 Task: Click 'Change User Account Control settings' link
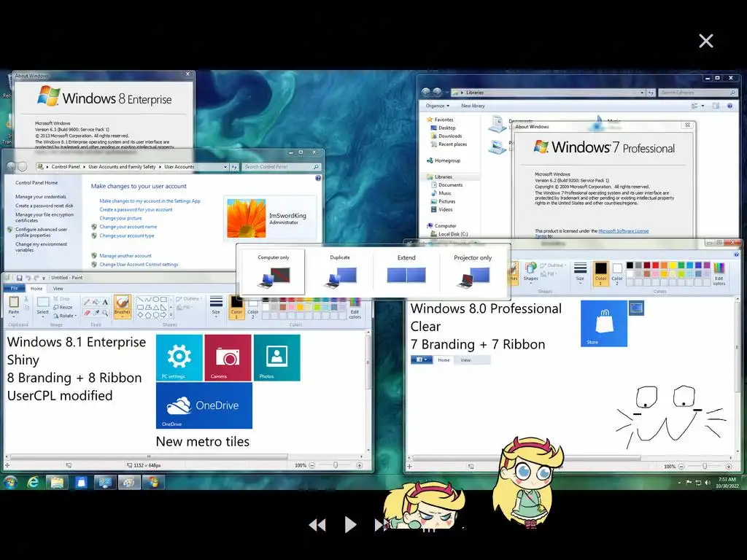pos(139,264)
